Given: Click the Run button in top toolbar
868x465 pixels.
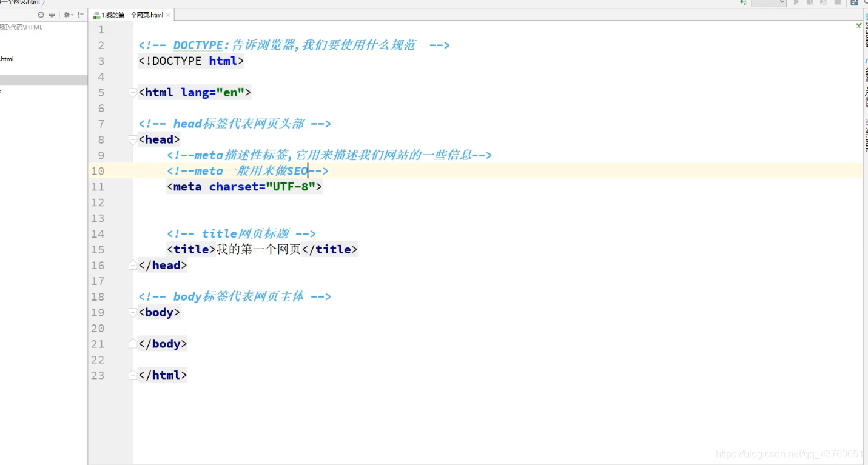Looking at the screenshot, I should click(796, 2).
